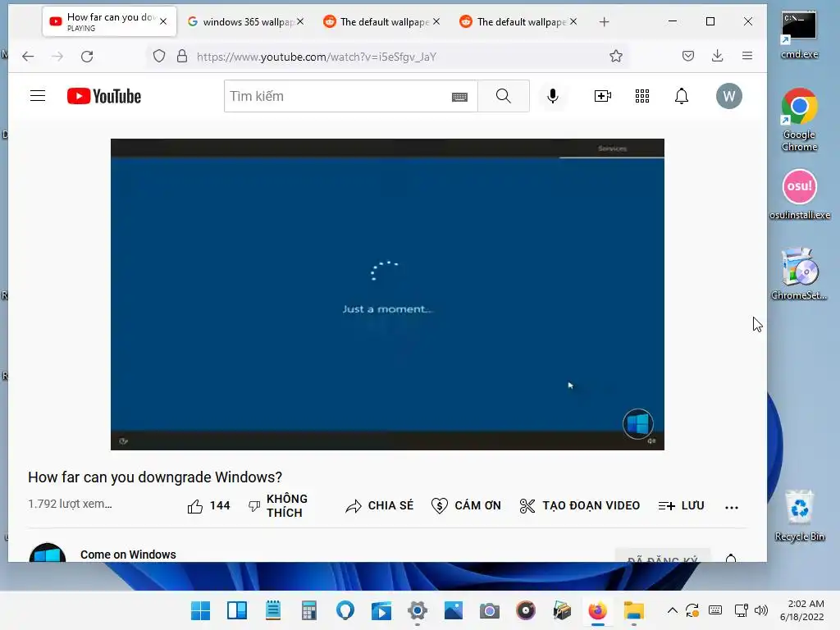
Task: Open the Create video camera icon
Action: [603, 96]
